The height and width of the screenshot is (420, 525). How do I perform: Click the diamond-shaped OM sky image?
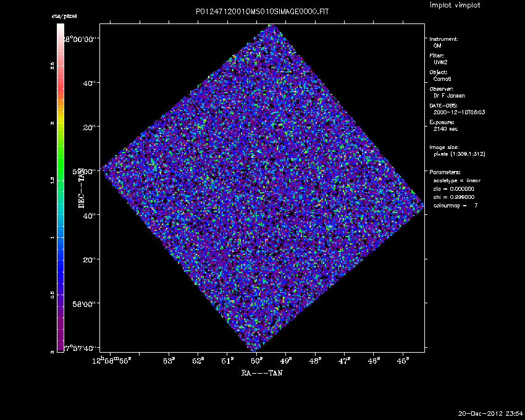262,188
